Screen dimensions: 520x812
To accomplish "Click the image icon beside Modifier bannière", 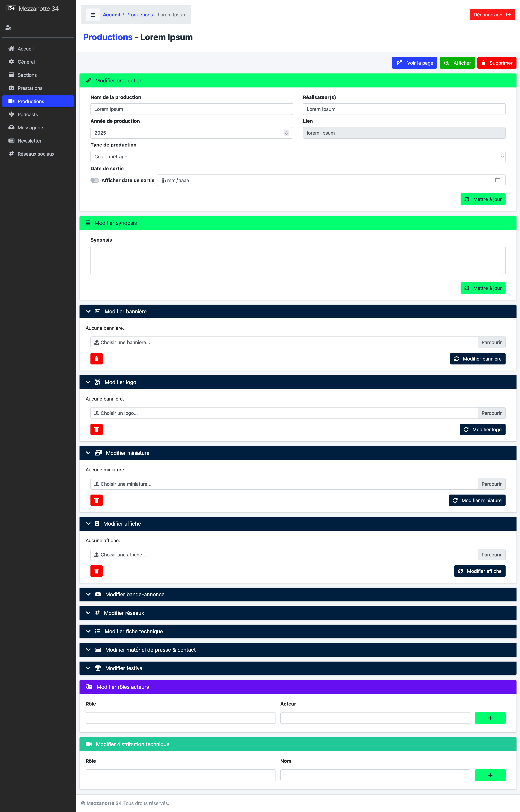I will click(98, 311).
